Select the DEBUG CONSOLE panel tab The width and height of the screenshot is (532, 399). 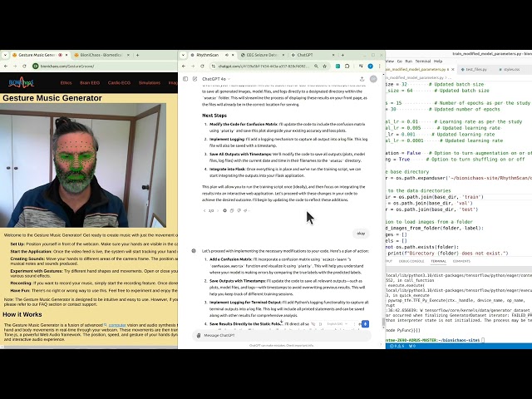pyautogui.click(x=411, y=261)
